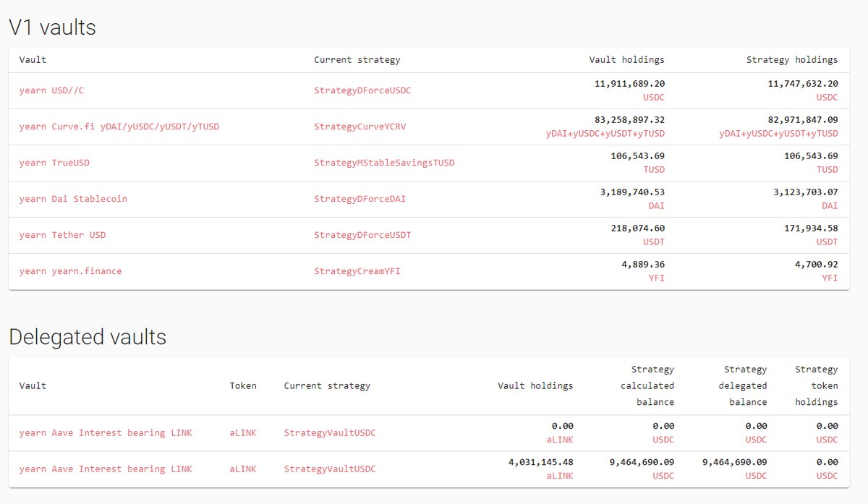
Task: Click yDAI+yUSDC+yUSDT+yTUSD link under strategy holdings
Action: [778, 133]
